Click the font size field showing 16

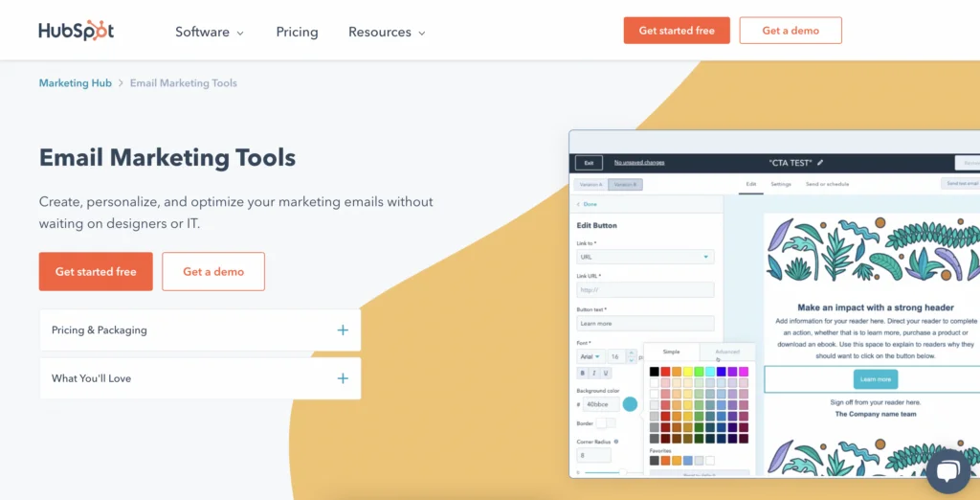(x=616, y=356)
